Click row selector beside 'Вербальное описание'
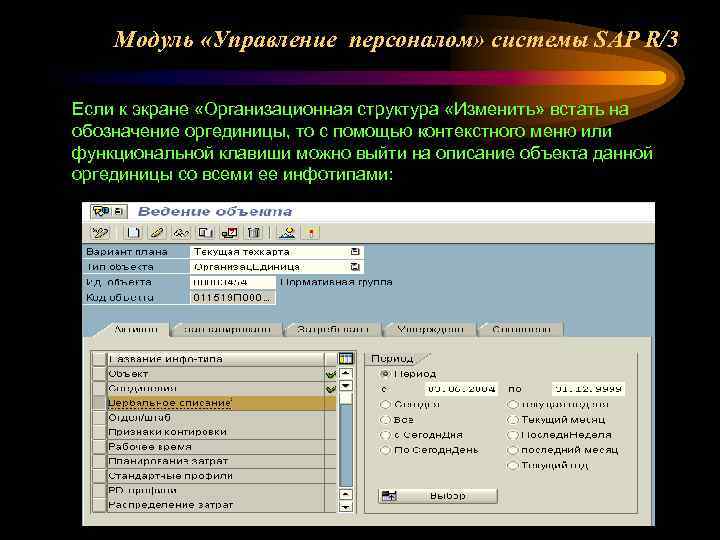Screen dimensions: 720x540 click(x=99, y=403)
